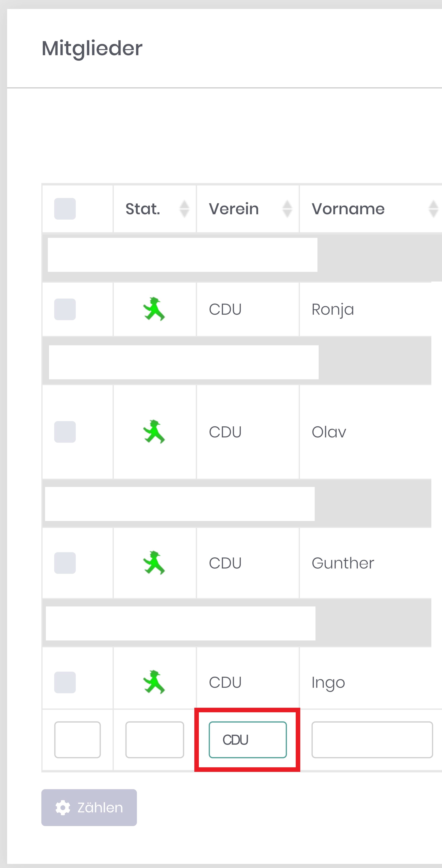The height and width of the screenshot is (868, 442).
Task: Click Gunther's green walking-man status icon
Action: click(x=154, y=563)
